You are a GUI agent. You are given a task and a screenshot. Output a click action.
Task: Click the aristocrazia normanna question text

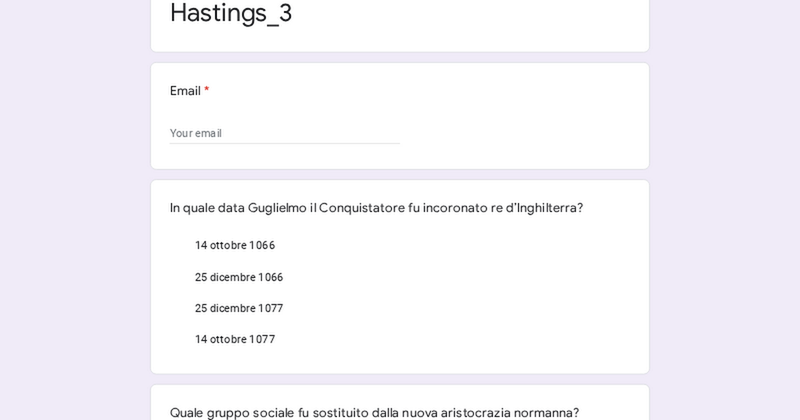click(x=374, y=412)
